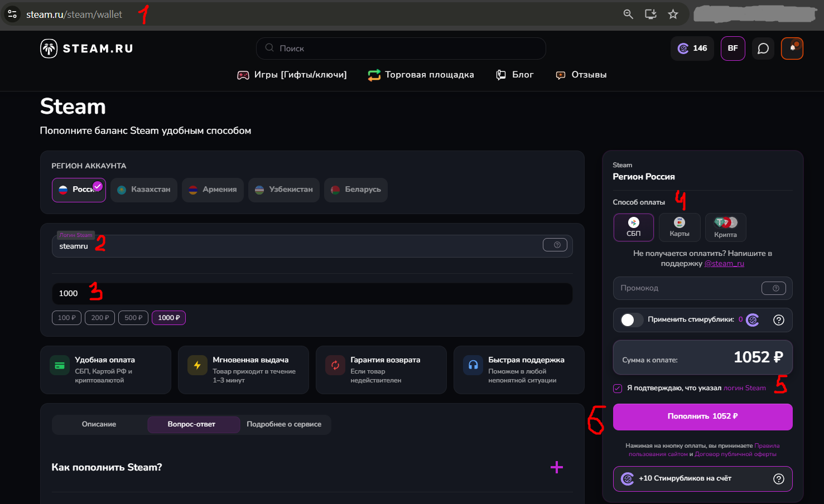Switch to Описание tab
The image size is (824, 504).
click(x=99, y=424)
